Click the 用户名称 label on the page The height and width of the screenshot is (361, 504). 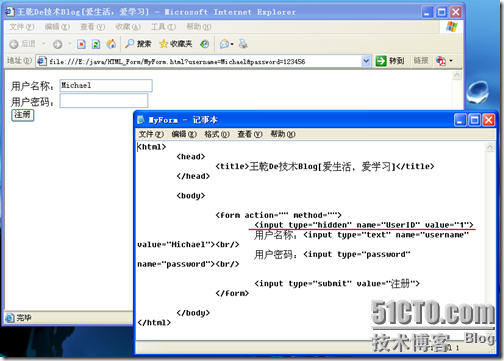32,86
